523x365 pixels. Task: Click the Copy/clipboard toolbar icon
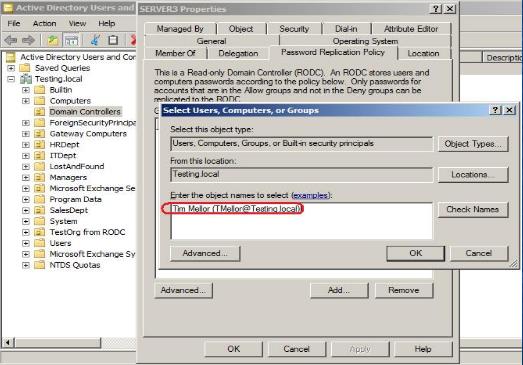tap(113, 40)
